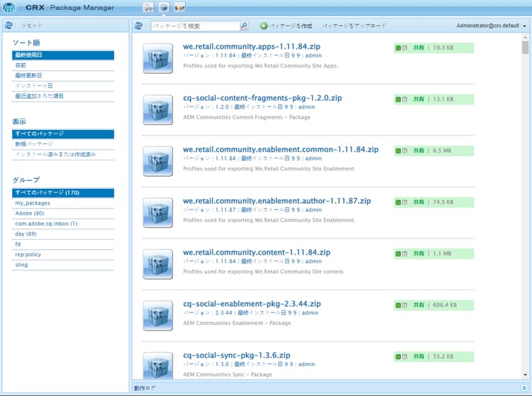Select the sling group
532x396 pixels.
62,265
